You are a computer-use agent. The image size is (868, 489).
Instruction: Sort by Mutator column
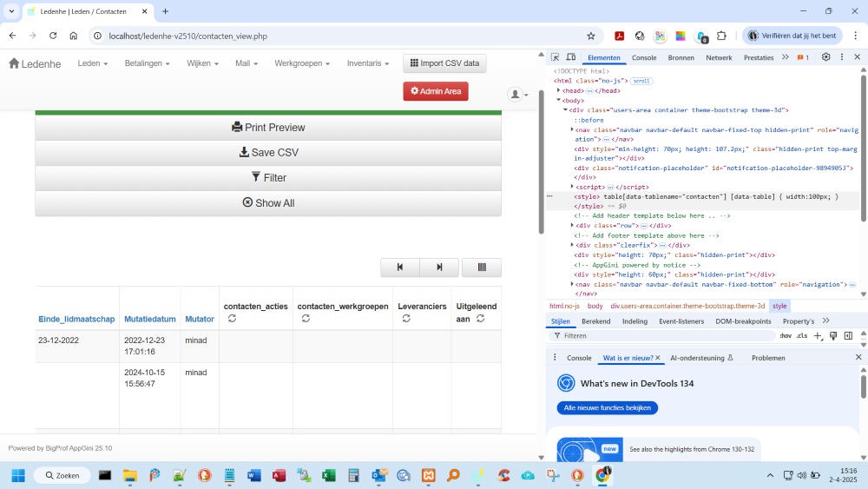pos(200,319)
